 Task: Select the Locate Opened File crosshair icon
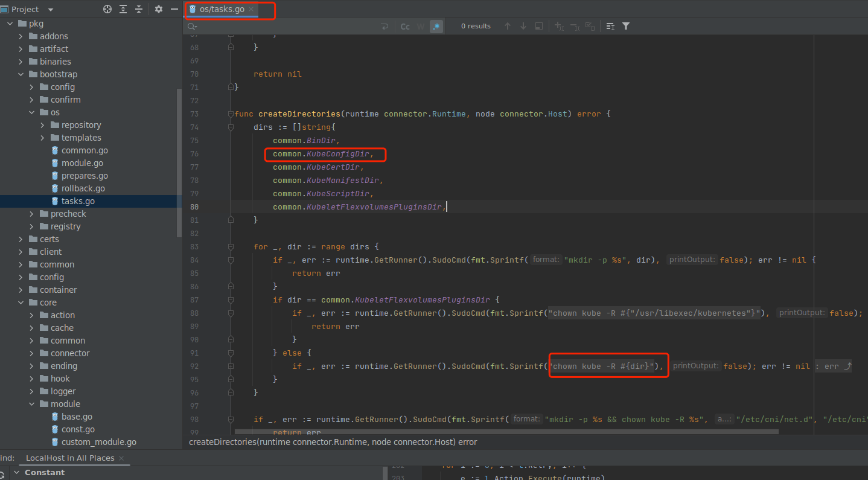pyautogui.click(x=107, y=9)
